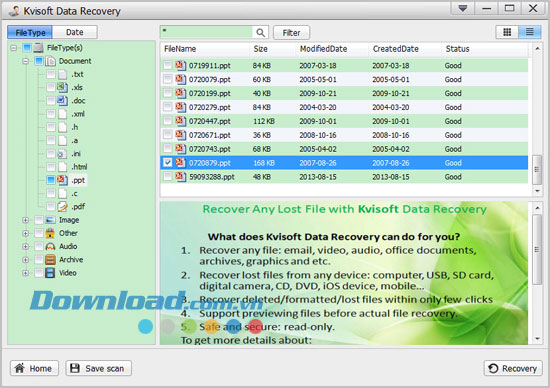The image size is (550, 388).
Task: Select the FileType tab
Action: [30, 32]
